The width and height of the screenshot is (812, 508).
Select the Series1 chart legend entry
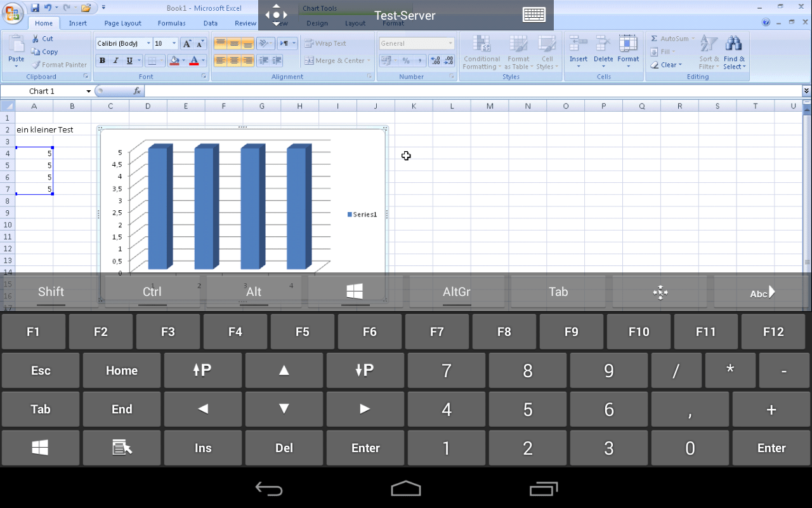pyautogui.click(x=362, y=215)
